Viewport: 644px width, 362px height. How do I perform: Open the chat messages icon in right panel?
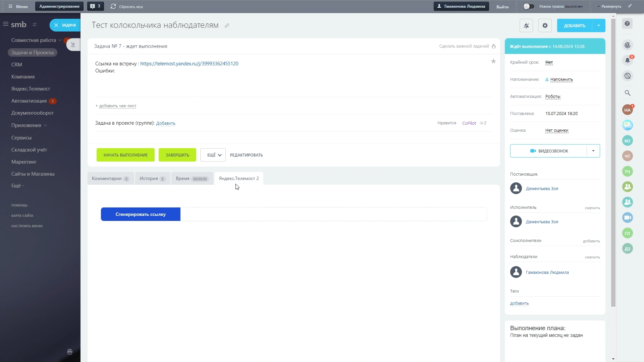(627, 76)
